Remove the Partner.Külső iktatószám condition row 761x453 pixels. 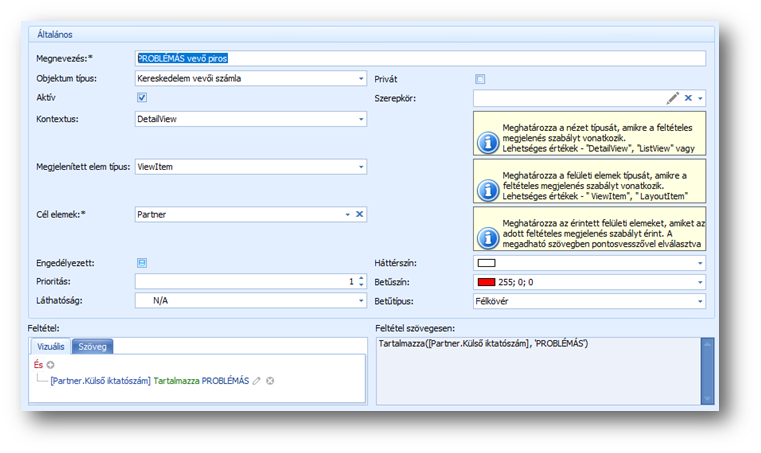270,381
